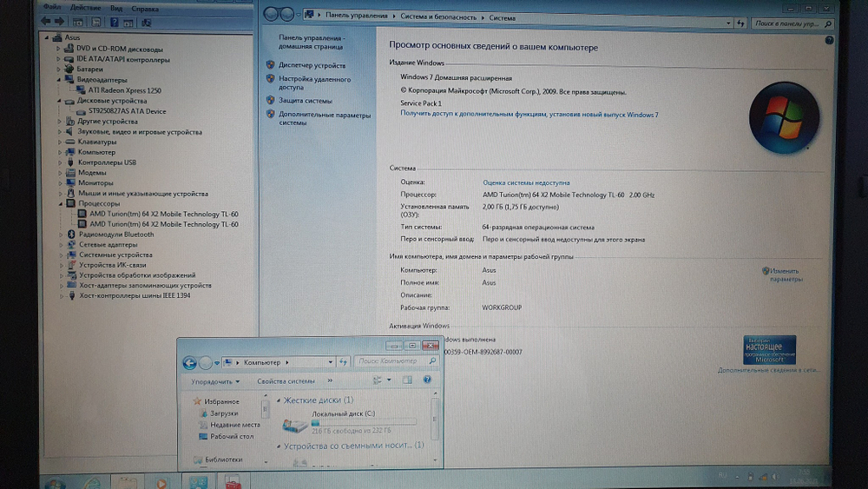Click the blue help icon in Device Manager toolbar
This screenshot has height=489, width=868.
114,23
